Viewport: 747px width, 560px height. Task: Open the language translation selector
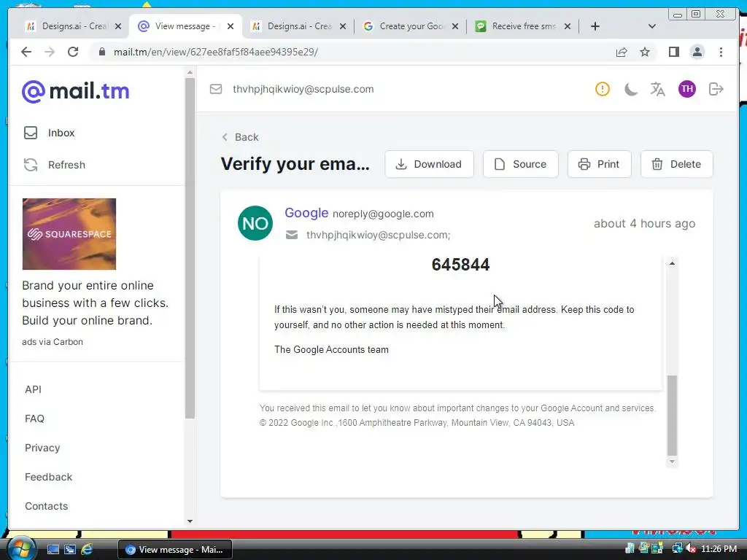point(658,89)
